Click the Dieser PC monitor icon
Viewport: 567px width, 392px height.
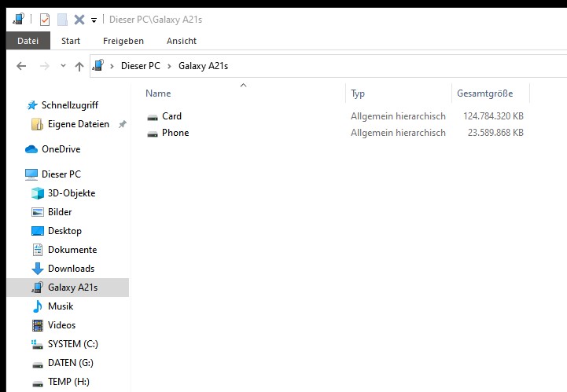[31, 174]
